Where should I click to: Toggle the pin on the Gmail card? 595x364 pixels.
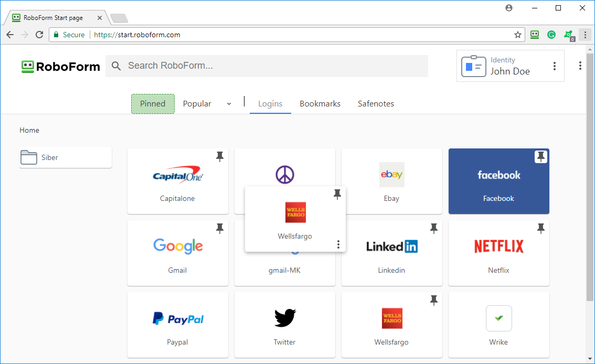pos(220,229)
